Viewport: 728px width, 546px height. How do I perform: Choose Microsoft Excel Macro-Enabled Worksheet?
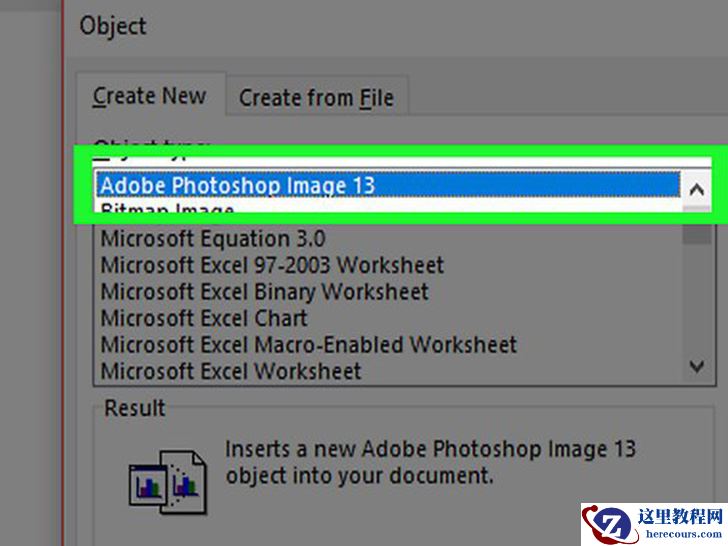tap(309, 345)
